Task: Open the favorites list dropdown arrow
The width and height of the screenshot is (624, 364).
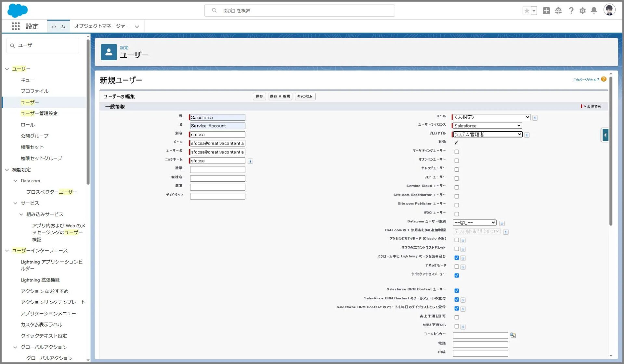Action: (534, 11)
